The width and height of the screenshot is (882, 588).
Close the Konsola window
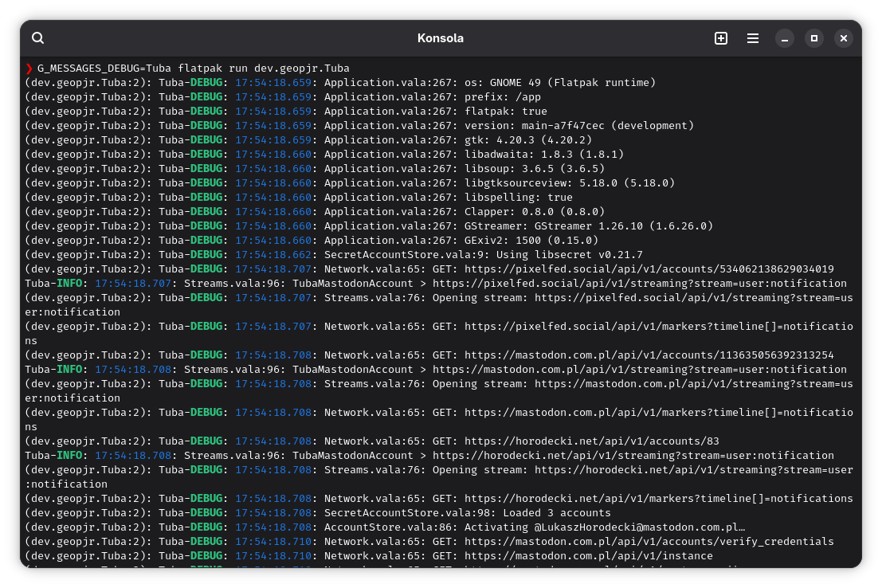pos(844,38)
